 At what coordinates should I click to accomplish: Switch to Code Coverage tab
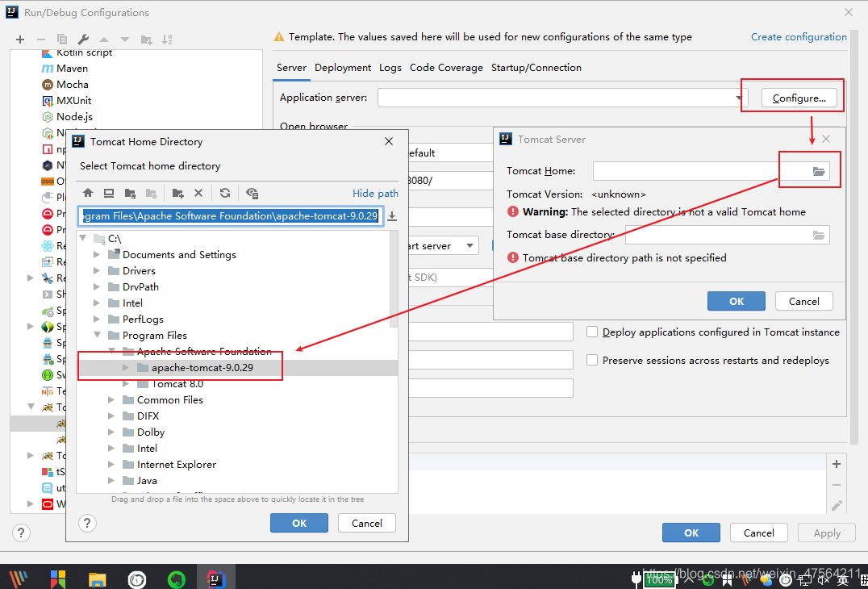pos(446,68)
